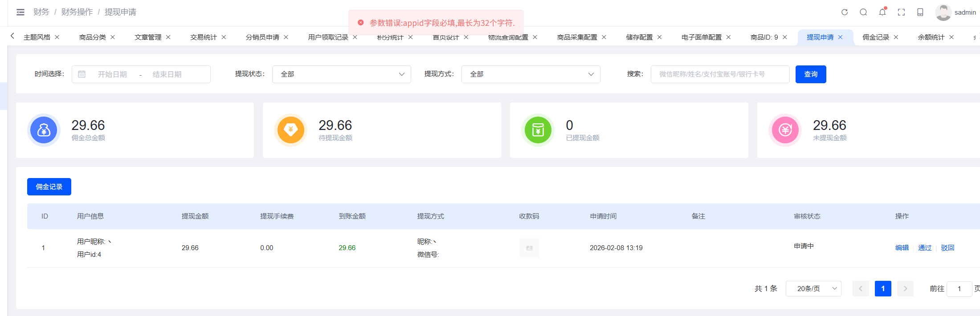Screen dimensions: 980x316
Task: Close the error message via its icon
Action: (361, 23)
